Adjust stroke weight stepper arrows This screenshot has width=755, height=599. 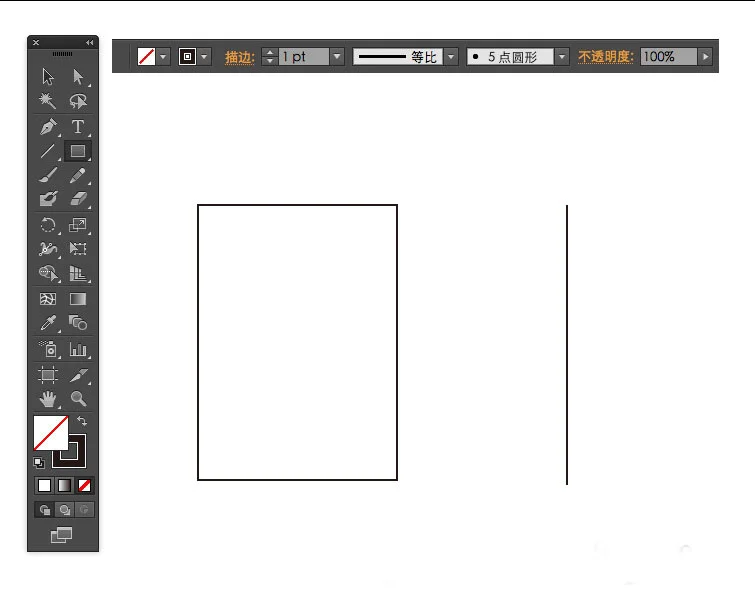(270, 56)
